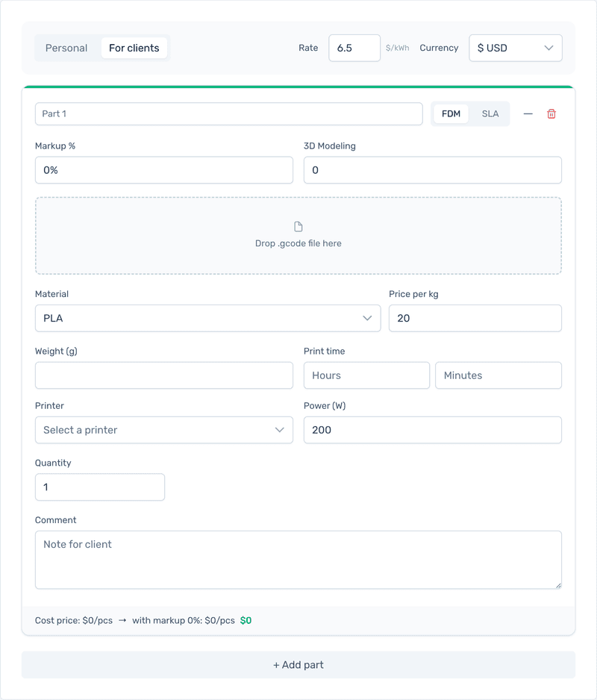This screenshot has width=597, height=700.
Task: Switch the part to SLA mode
Action: [x=490, y=113]
